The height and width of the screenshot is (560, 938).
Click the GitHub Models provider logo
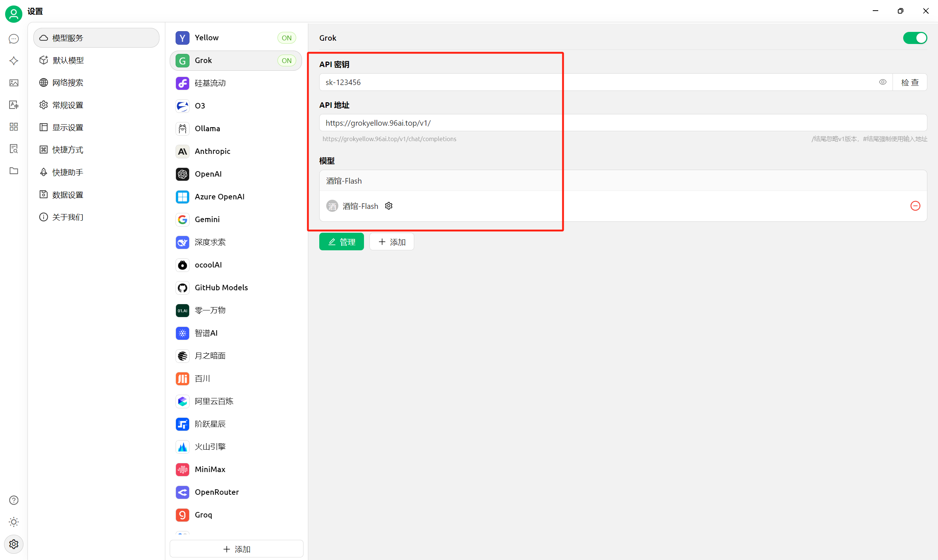182,288
